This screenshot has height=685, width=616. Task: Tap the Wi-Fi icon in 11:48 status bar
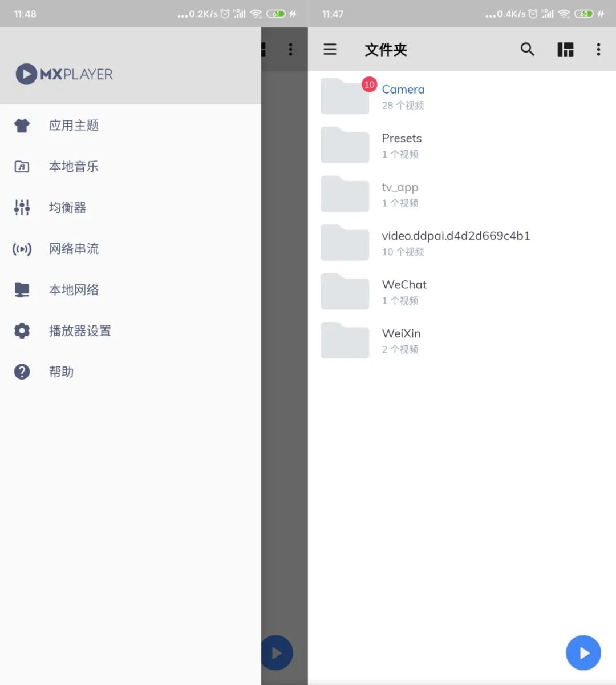coord(256,14)
